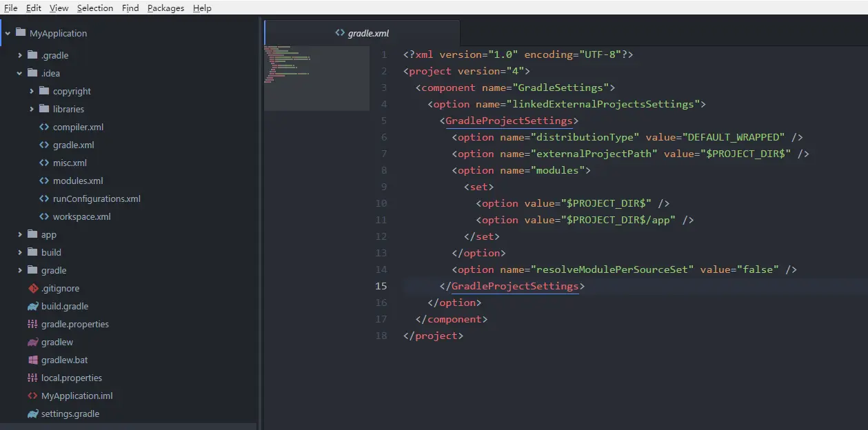Expand the gradle folder chevron
868x430 pixels.
[x=20, y=270]
